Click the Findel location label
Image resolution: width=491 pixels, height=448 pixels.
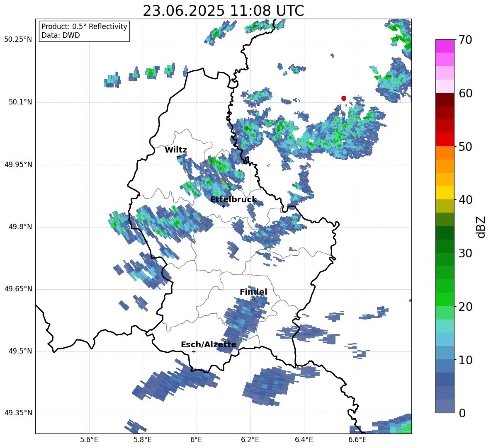(253, 292)
